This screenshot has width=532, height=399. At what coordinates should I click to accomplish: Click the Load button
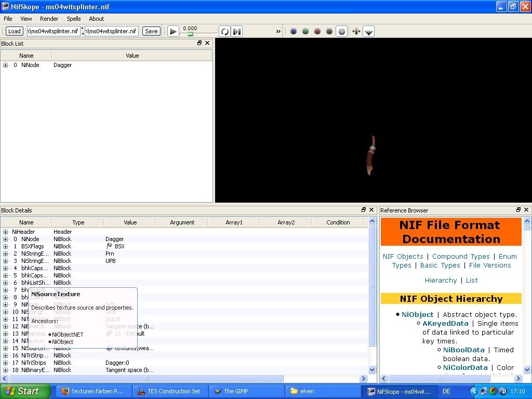[x=14, y=31]
